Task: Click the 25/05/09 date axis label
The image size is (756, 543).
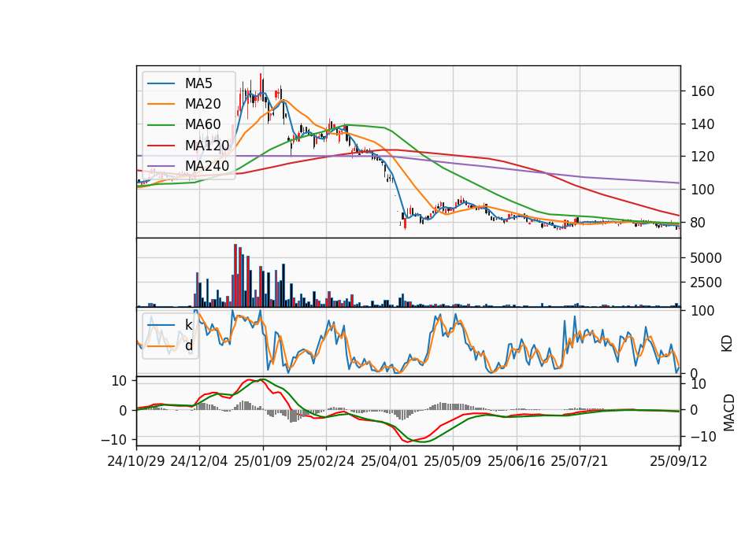Action: point(452,461)
